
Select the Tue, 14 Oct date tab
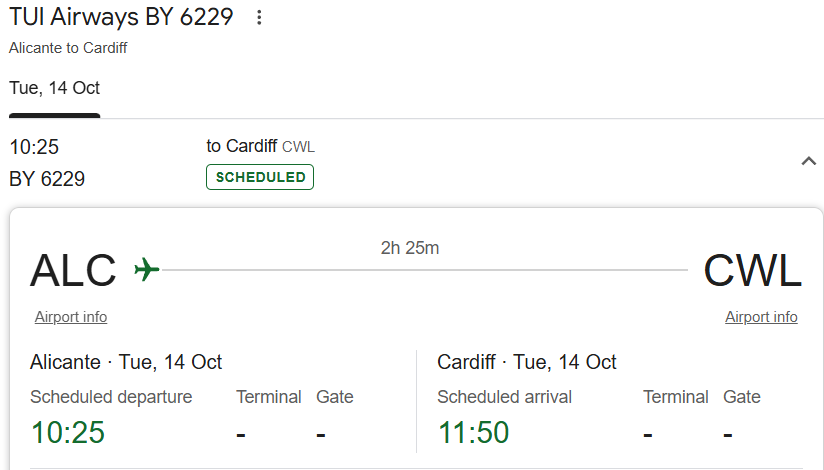55,88
